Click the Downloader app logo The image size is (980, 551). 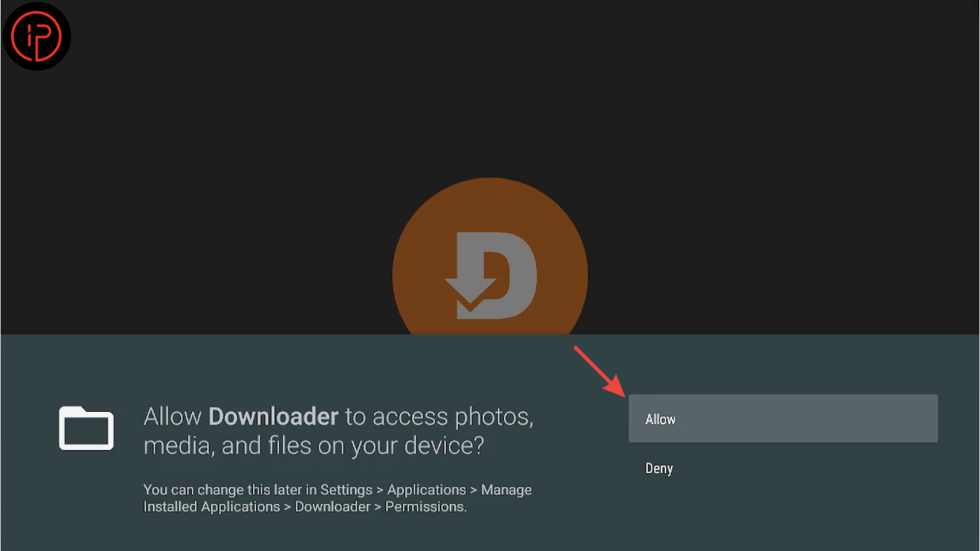coord(490,256)
